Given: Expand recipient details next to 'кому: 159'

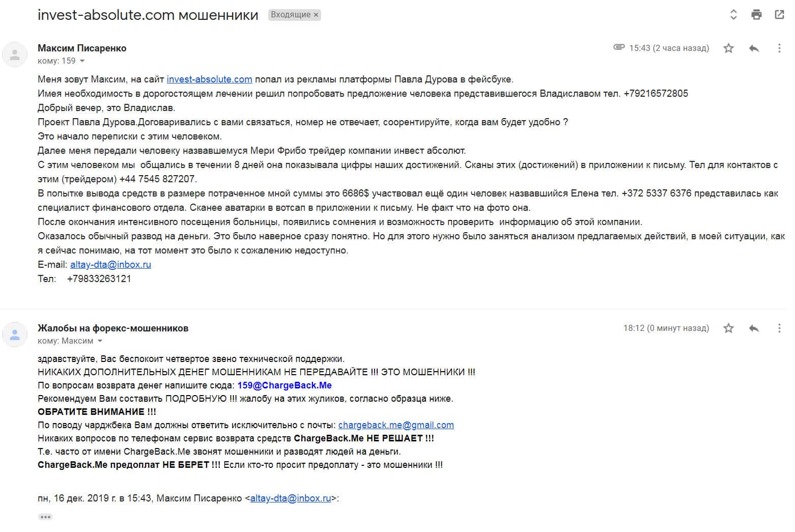Looking at the screenshot, I should pos(82,61).
